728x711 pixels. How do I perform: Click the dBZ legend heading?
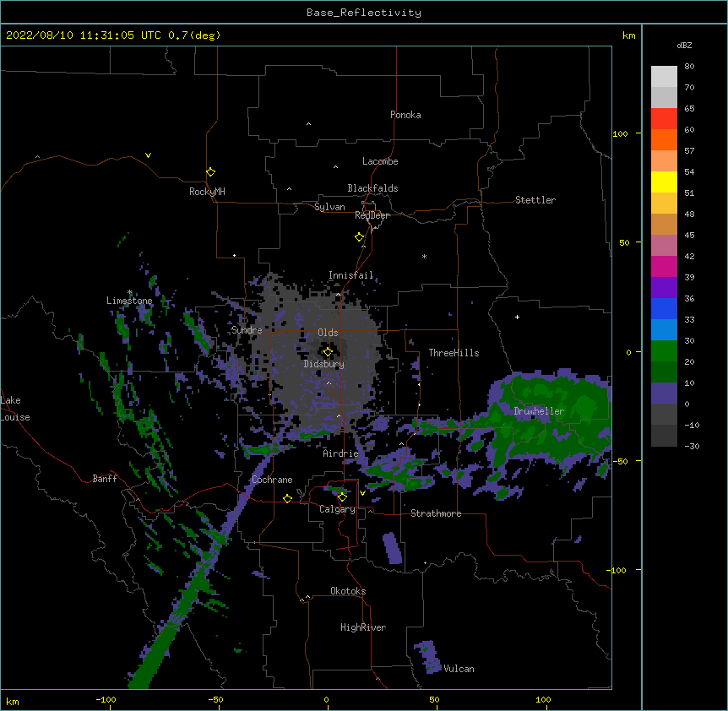pos(684,46)
